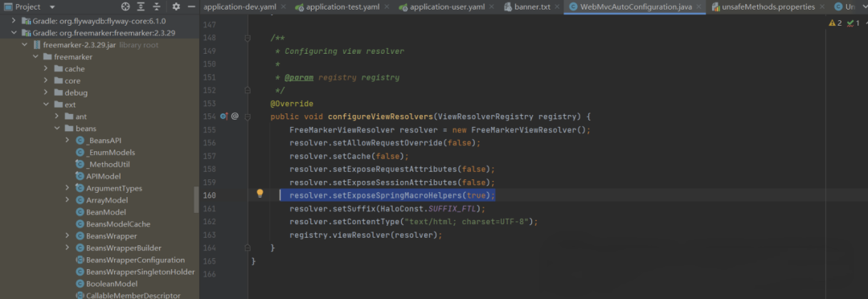
Task: Open the warnings indicator showing 2
Action: [835, 23]
